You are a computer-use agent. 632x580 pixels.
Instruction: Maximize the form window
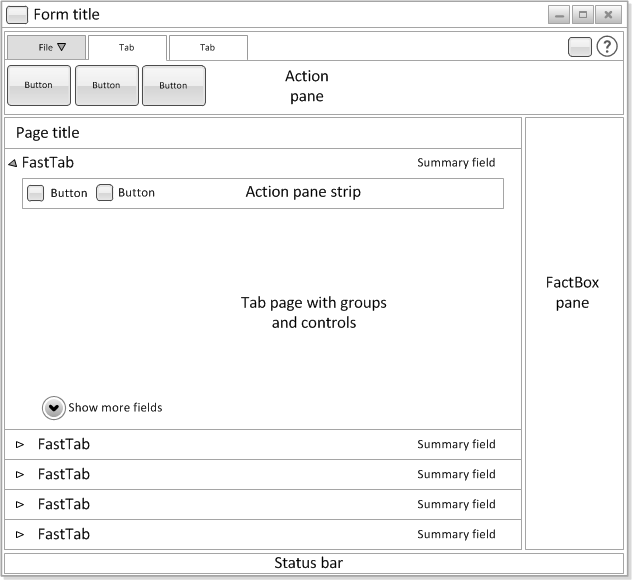(x=583, y=15)
